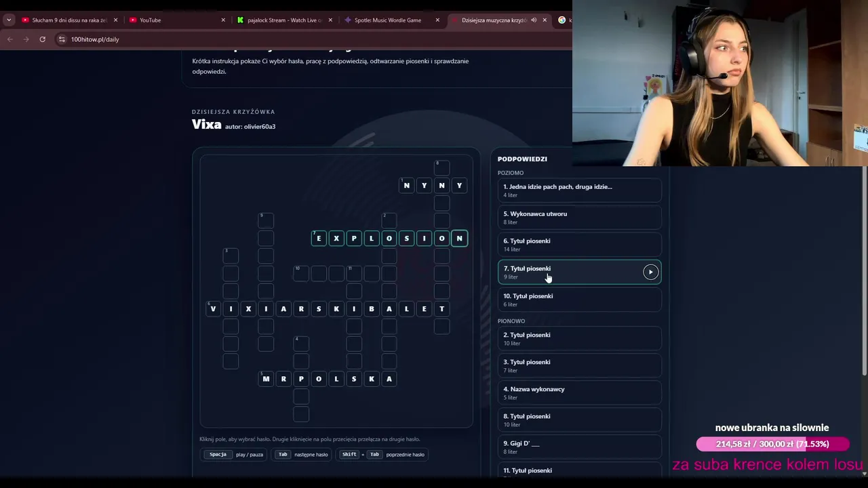Close the pajalock Stream tab

[x=330, y=20]
